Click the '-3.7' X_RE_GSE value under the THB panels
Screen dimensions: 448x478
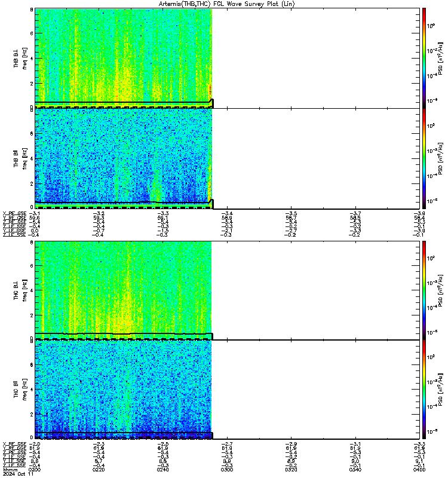click(355, 213)
